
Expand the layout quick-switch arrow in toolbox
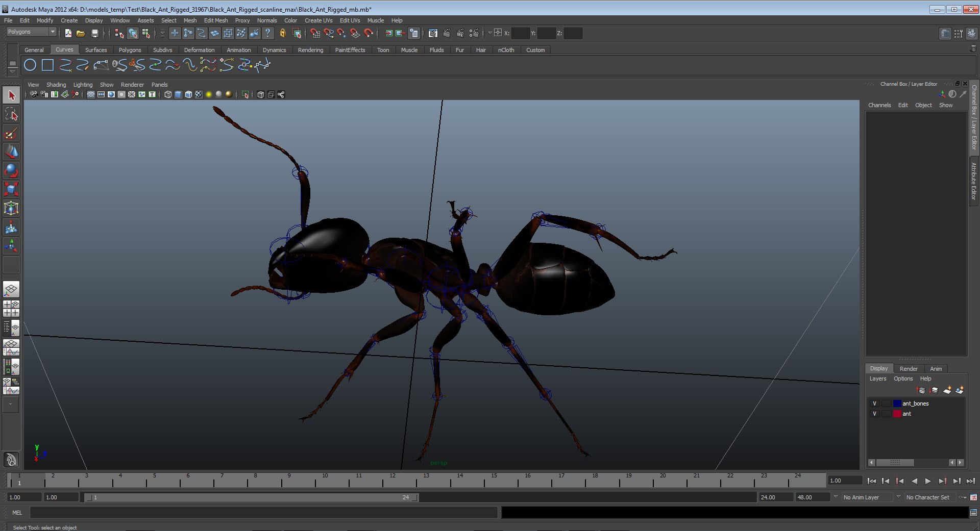point(11,404)
